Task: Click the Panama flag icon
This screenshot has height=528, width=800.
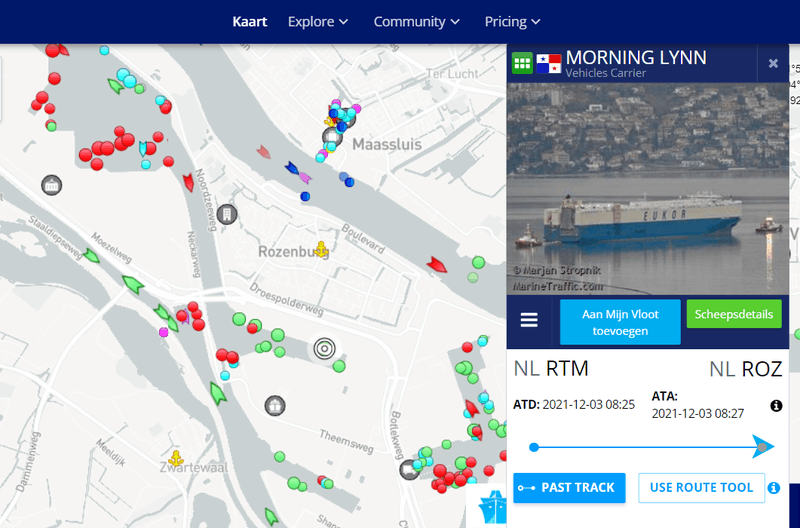Action: pyautogui.click(x=548, y=64)
